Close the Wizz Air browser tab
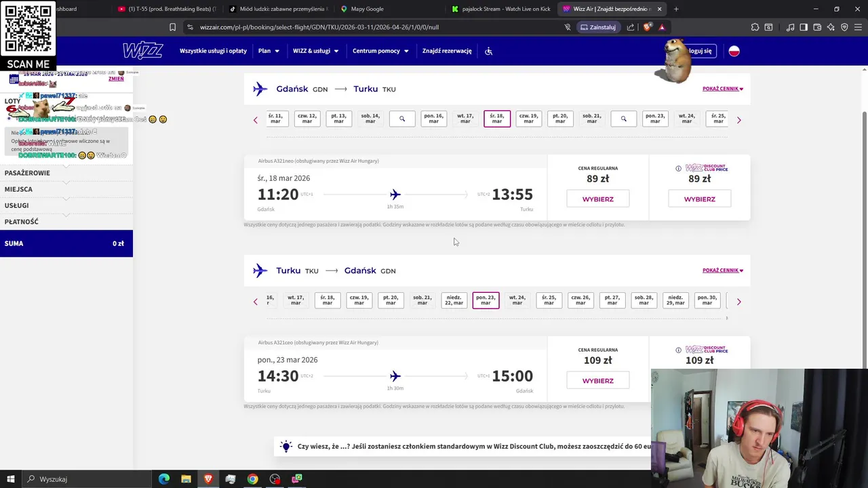 pos(659,9)
